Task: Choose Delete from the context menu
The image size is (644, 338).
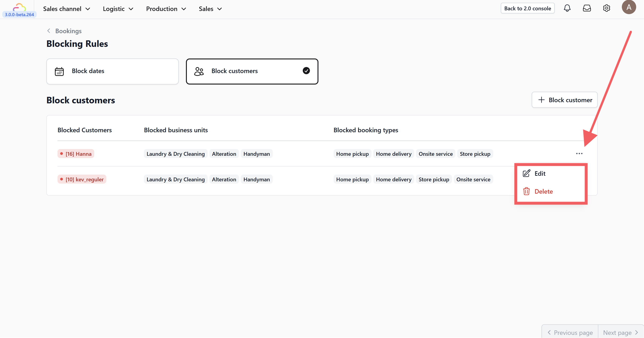Action: pos(543,191)
